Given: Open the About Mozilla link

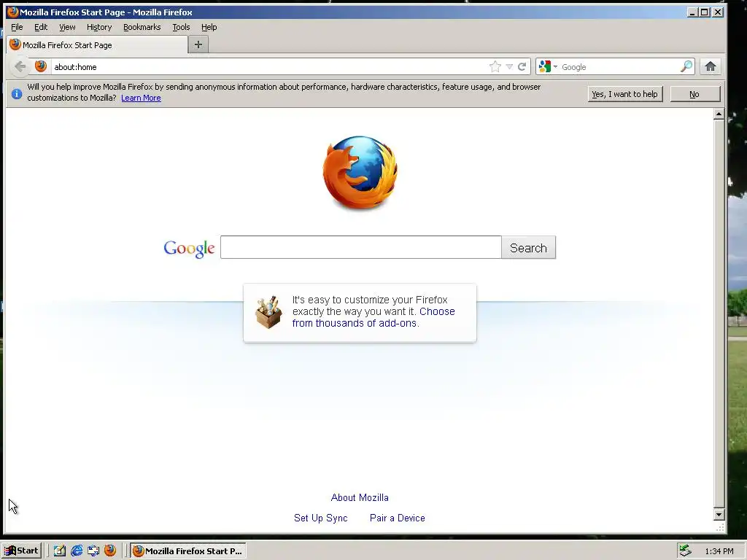Looking at the screenshot, I should point(360,497).
